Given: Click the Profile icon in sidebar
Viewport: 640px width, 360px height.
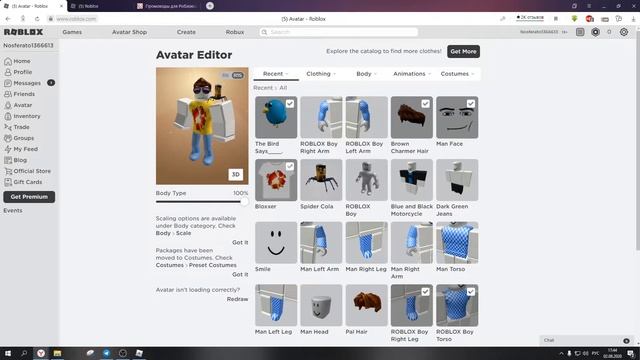Looking at the screenshot, I should click(8, 72).
